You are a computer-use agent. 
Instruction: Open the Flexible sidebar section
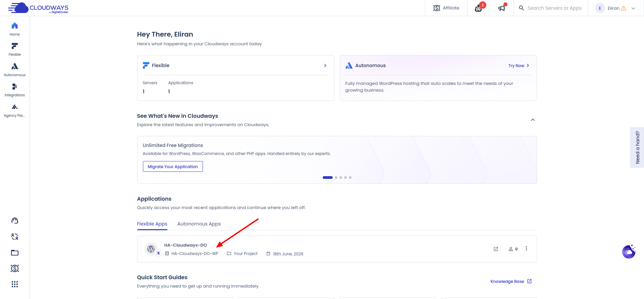click(x=15, y=49)
